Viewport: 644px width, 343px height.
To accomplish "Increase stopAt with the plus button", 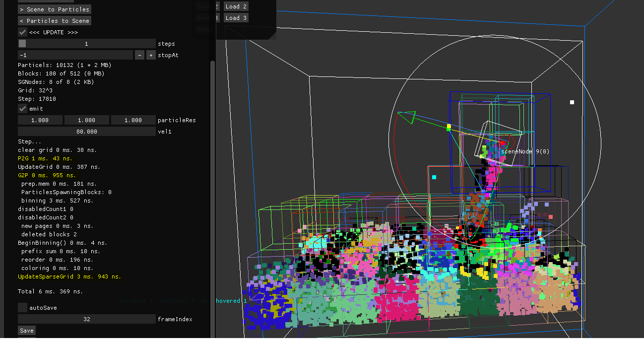I will pyautogui.click(x=151, y=55).
